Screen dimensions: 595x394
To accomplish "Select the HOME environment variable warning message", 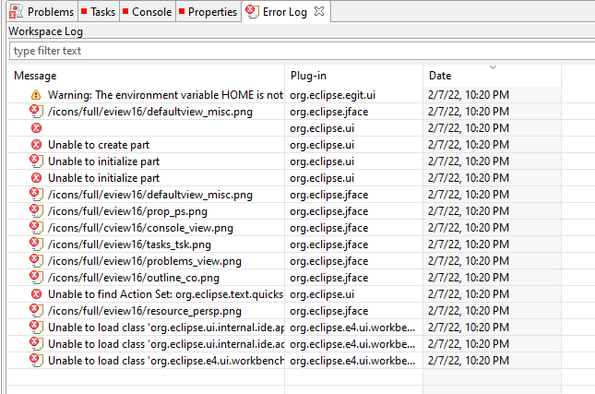I will pyautogui.click(x=165, y=95).
